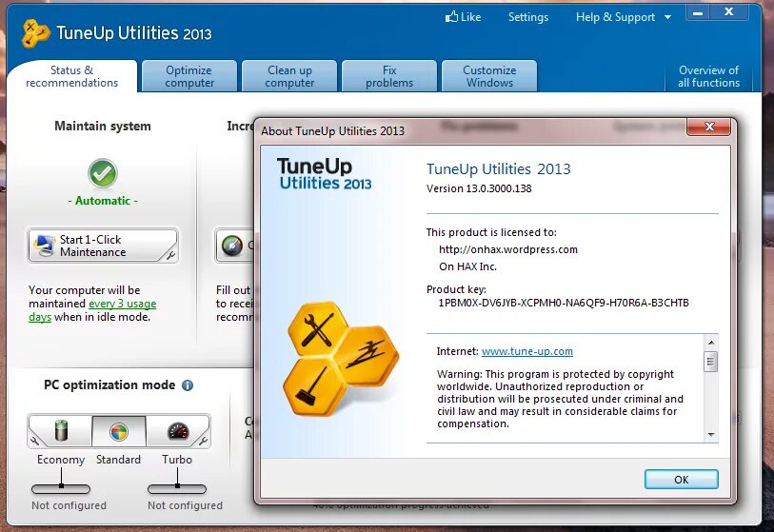Expand the Help & Support dropdown arrow
The width and height of the screenshot is (774, 532).
[668, 17]
